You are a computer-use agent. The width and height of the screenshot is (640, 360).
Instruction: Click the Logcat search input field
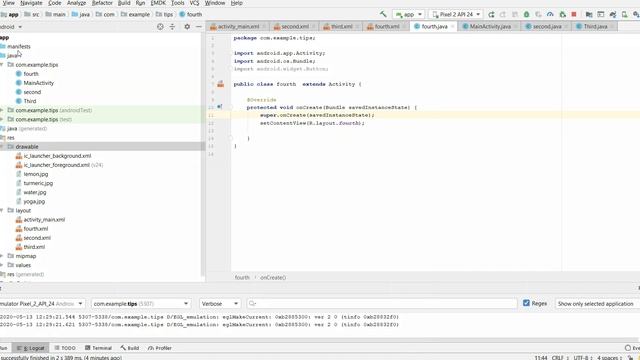click(x=382, y=304)
